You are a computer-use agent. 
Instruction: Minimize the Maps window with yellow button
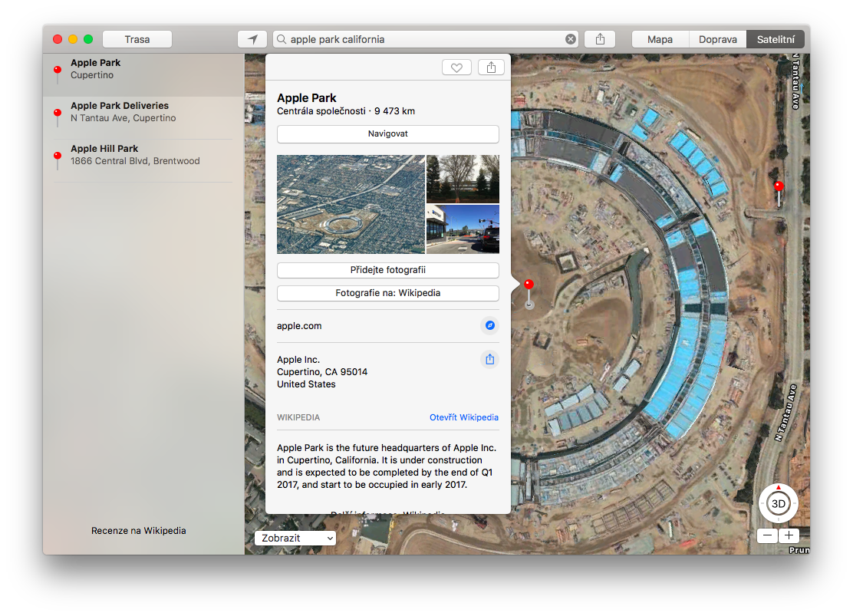[x=73, y=39]
